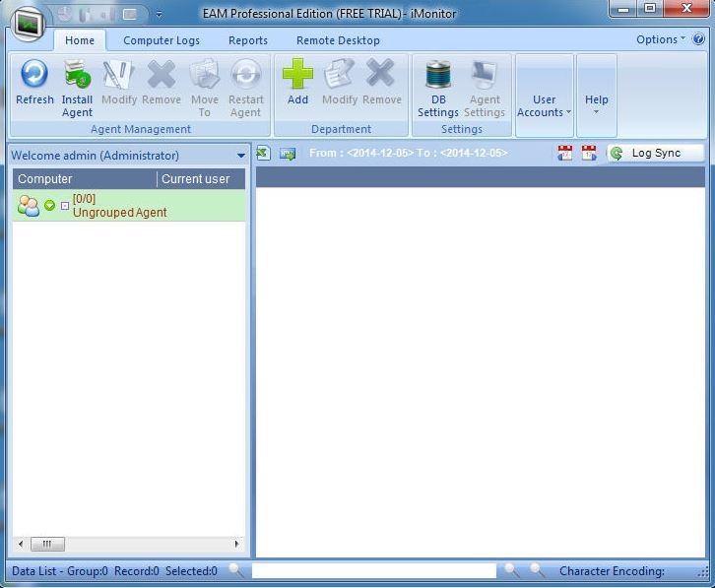Screen dimensions: 715x588
Task: Click the blue help question mark icon
Action: point(698,39)
